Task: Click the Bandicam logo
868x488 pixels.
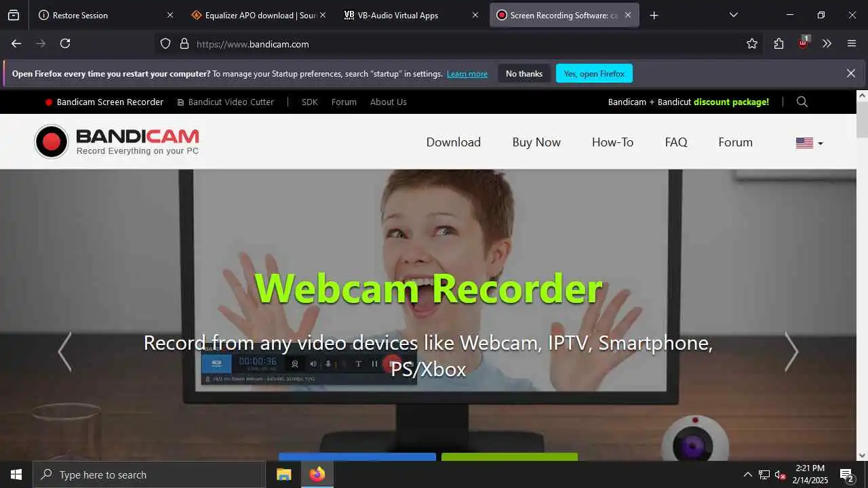Action: [117, 142]
